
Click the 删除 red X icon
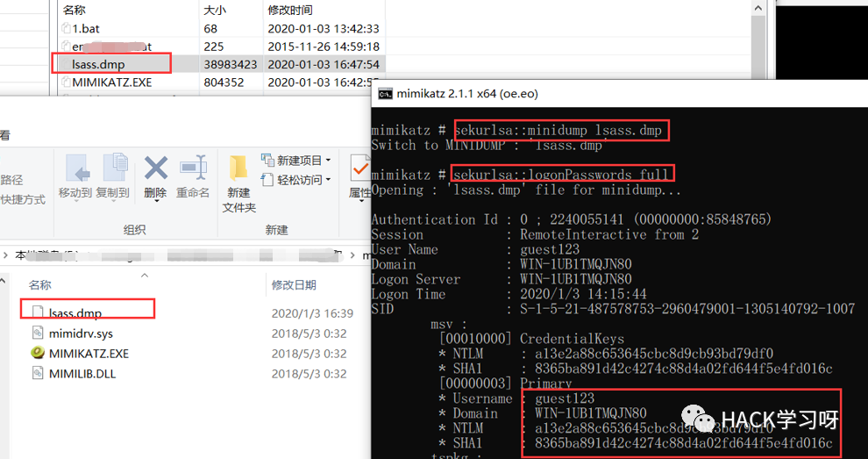pos(155,168)
